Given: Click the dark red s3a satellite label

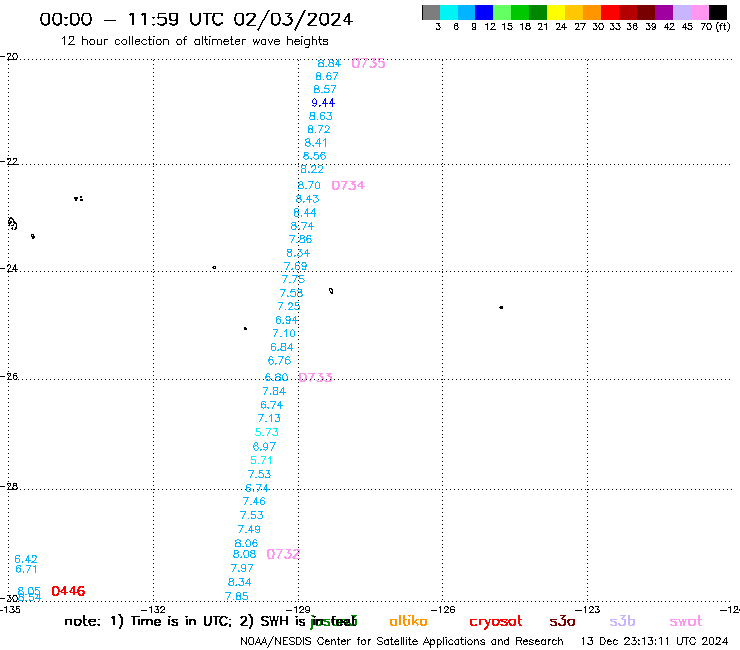Looking at the screenshot, I should click(x=563, y=621).
